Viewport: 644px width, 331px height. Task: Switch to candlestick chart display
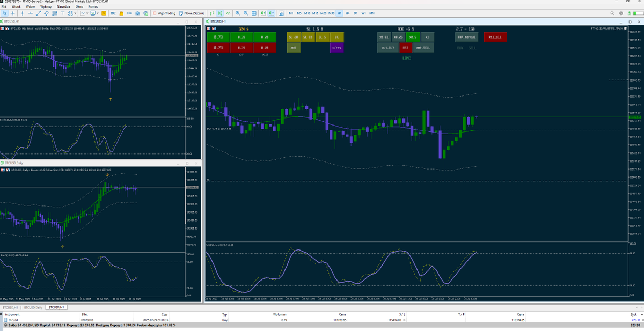tap(220, 13)
